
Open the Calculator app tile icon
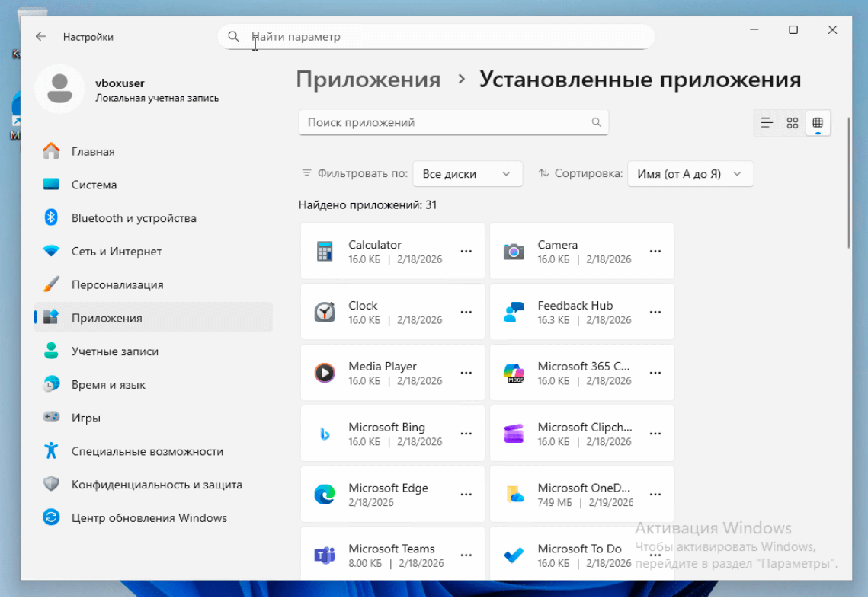(325, 251)
